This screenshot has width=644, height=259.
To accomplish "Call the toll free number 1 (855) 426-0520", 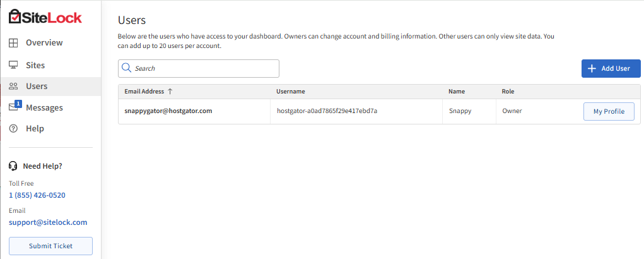I will [x=37, y=195].
